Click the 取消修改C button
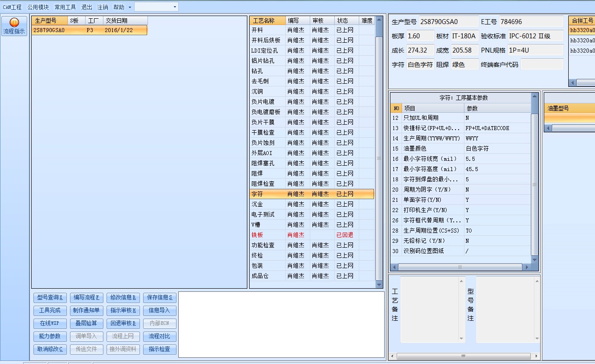The image size is (595, 364). (x=50, y=349)
